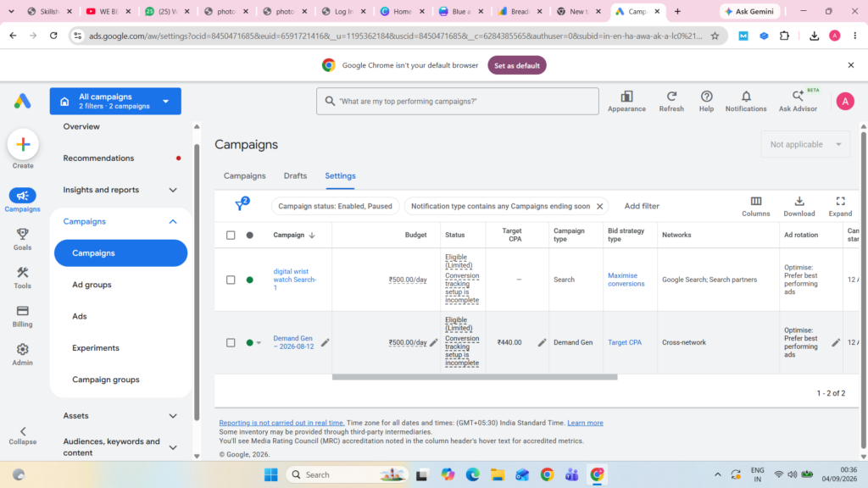The width and height of the screenshot is (868, 488).
Task: Click the Maximise conversions bid strategy
Action: pyautogui.click(x=626, y=280)
